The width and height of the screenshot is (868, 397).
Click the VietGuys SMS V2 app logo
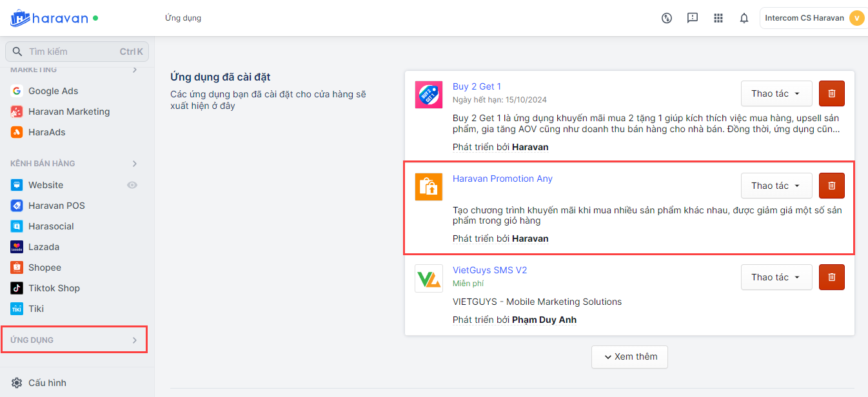tap(429, 278)
